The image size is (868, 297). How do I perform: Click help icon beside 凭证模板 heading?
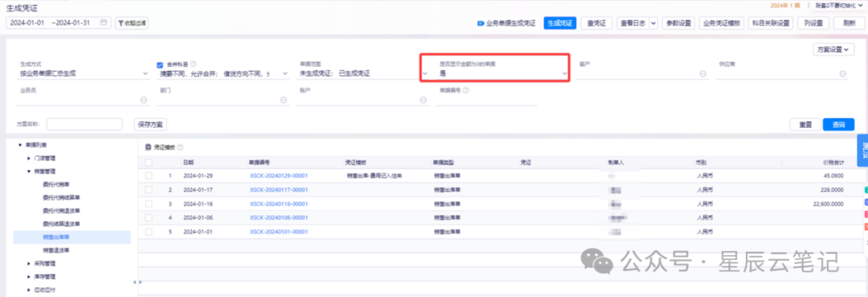(180, 147)
